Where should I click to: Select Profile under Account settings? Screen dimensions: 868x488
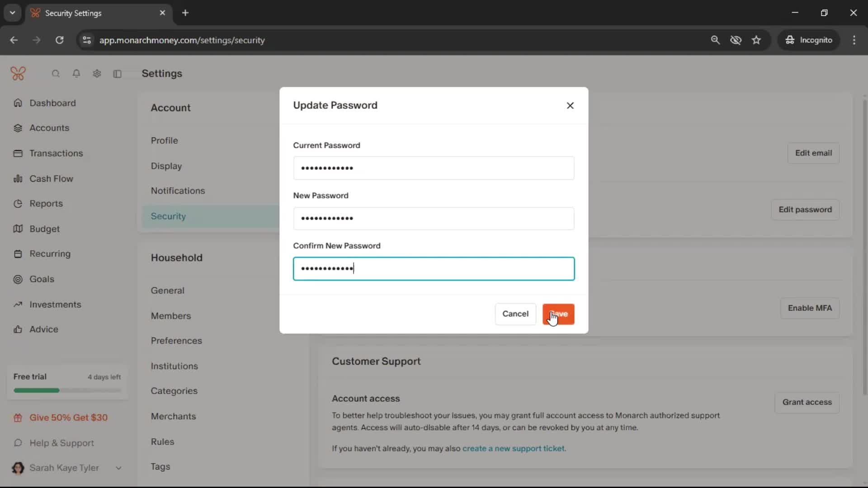click(164, 141)
